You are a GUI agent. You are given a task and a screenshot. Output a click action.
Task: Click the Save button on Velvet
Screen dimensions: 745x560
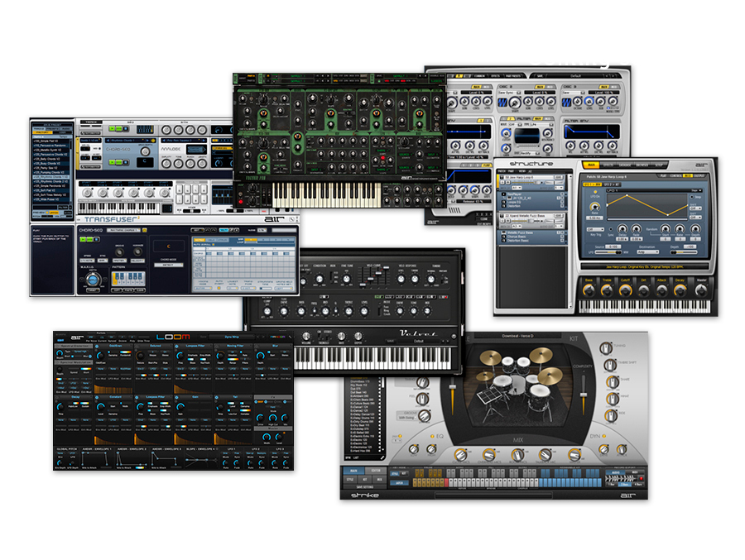coord(390,341)
